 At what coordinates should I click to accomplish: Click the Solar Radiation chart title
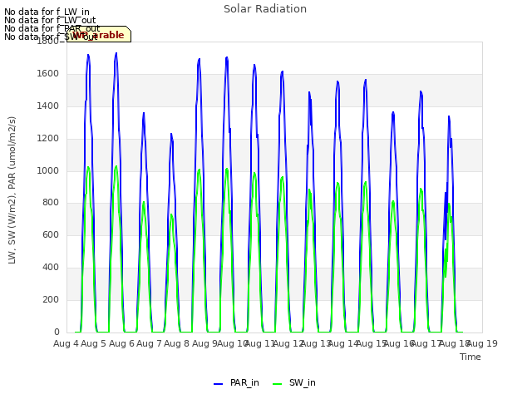pyautogui.click(x=265, y=9)
